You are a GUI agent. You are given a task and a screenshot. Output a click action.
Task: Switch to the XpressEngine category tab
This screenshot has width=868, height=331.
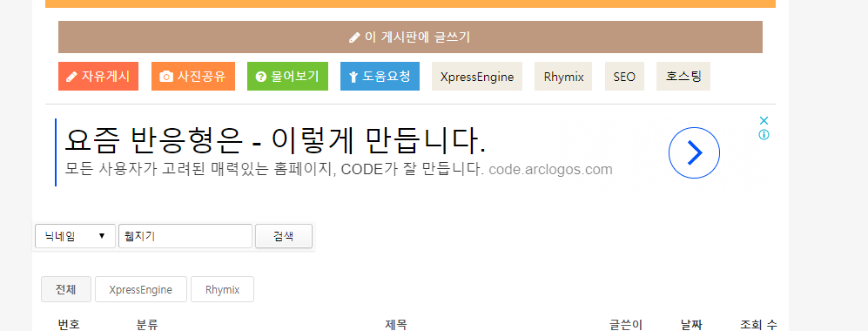point(141,289)
